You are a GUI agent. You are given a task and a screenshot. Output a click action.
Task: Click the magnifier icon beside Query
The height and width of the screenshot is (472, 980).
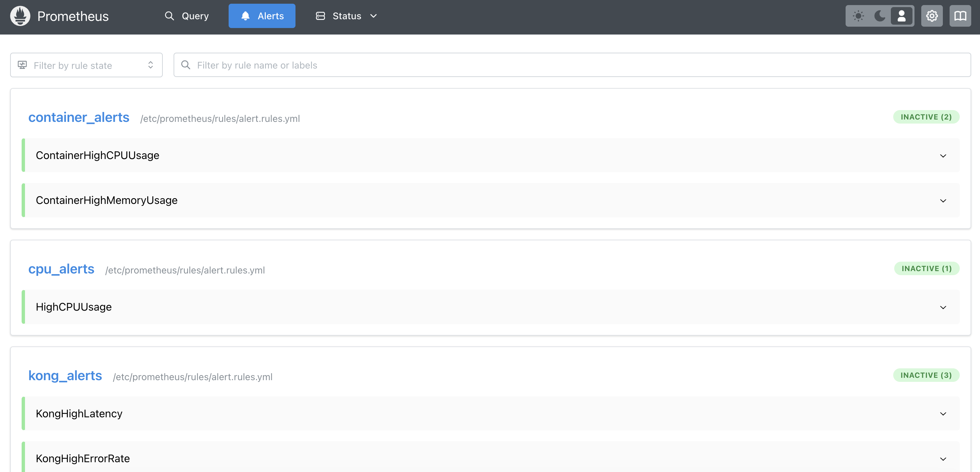[x=169, y=16]
